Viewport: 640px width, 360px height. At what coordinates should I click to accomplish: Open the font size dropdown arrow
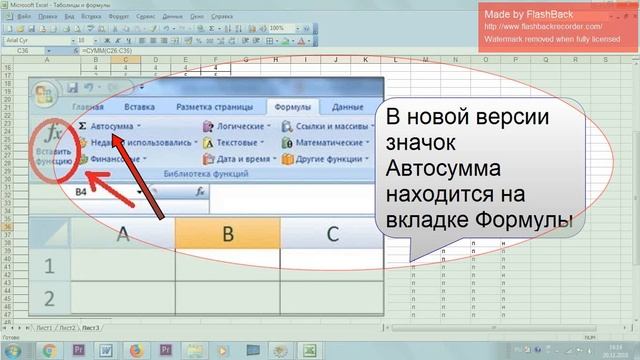click(x=96, y=41)
